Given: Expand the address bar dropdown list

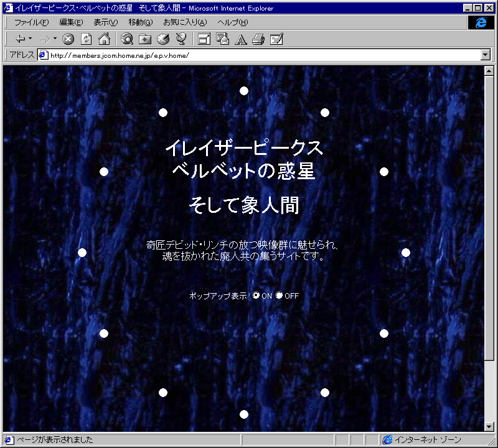Looking at the screenshot, I should [x=486, y=55].
